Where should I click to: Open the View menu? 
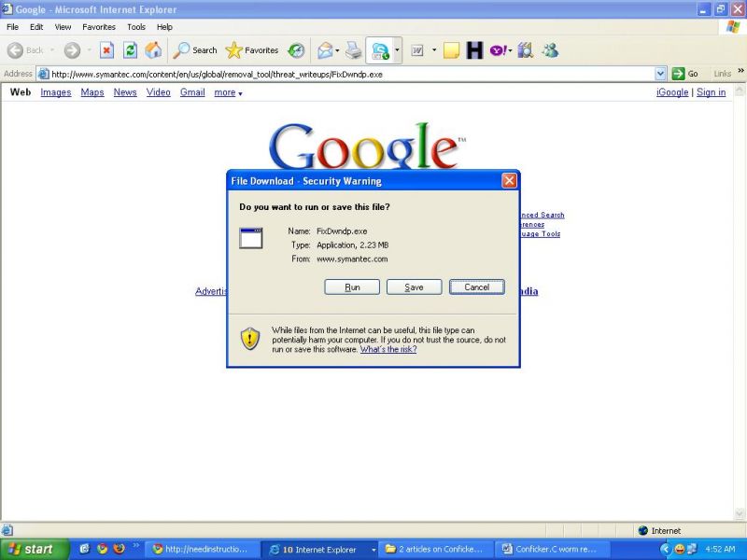[x=63, y=27]
